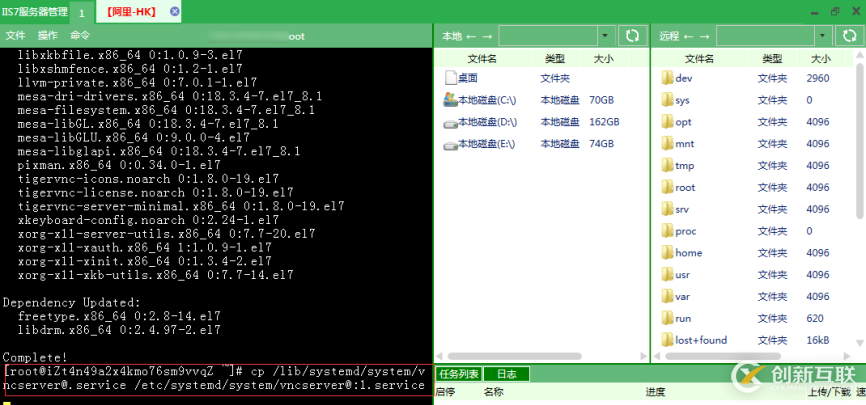866x405 pixels.
Task: Go forward in local panel navigation
Action: [487, 36]
